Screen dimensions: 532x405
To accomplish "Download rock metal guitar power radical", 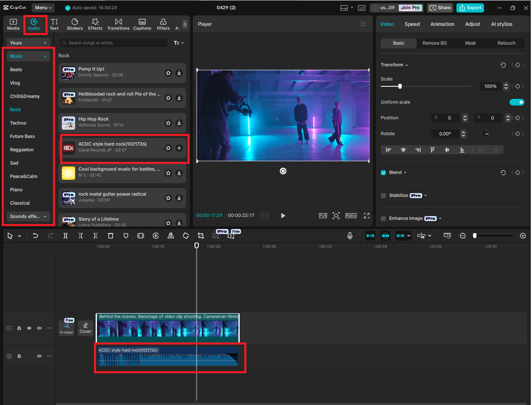I will tap(179, 198).
